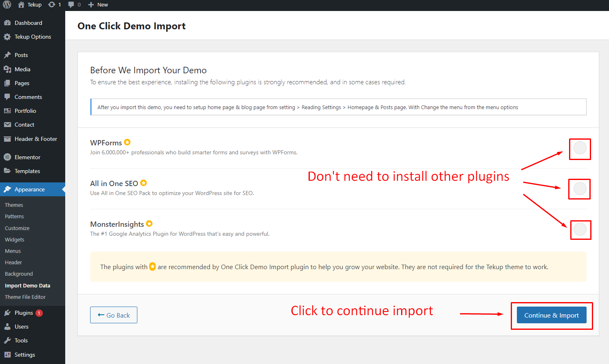Image resolution: width=609 pixels, height=364 pixels.
Task: Click the Plugins plug icon
Action: [7, 313]
